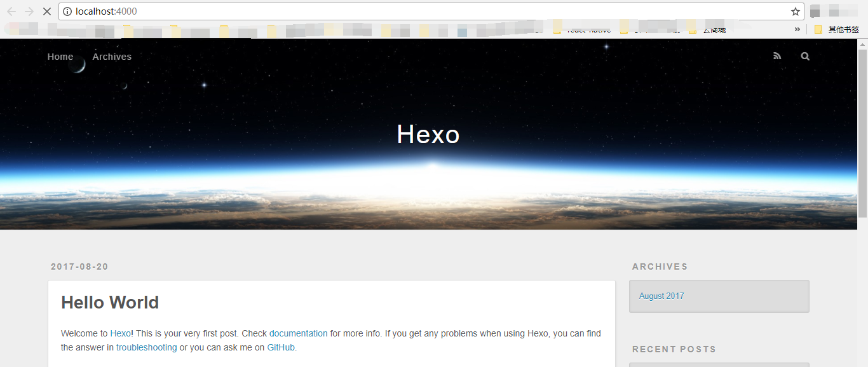View site information icon in address bar

(67, 11)
